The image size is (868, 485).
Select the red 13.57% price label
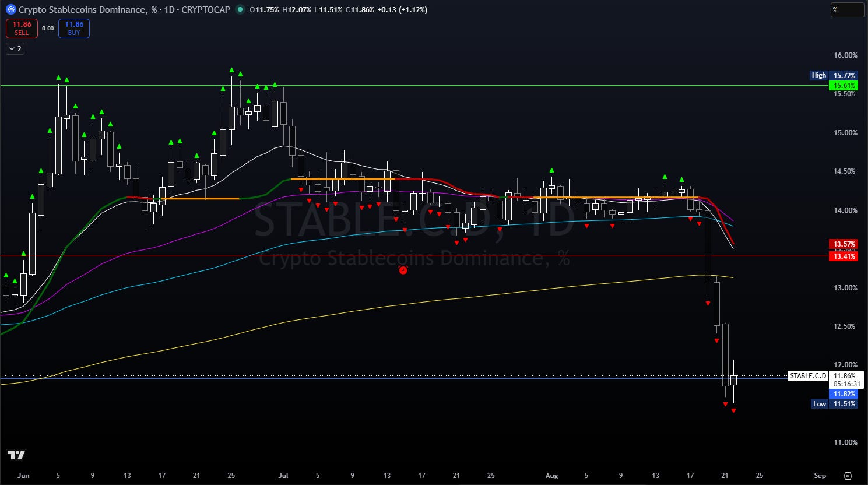pos(843,244)
